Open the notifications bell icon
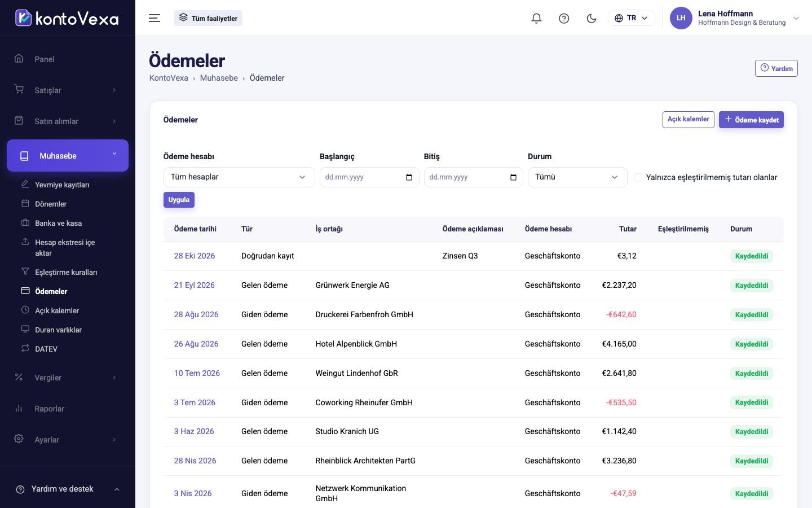The width and height of the screenshot is (812, 508). point(536,18)
